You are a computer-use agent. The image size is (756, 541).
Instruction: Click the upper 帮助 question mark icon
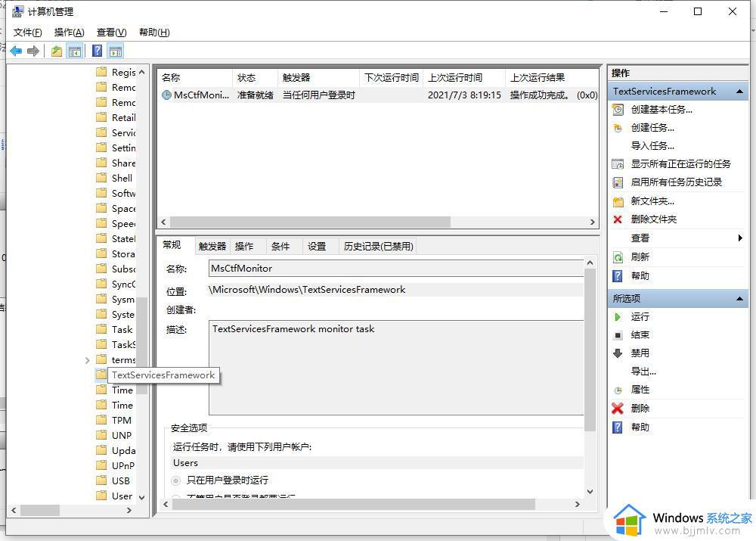point(618,276)
